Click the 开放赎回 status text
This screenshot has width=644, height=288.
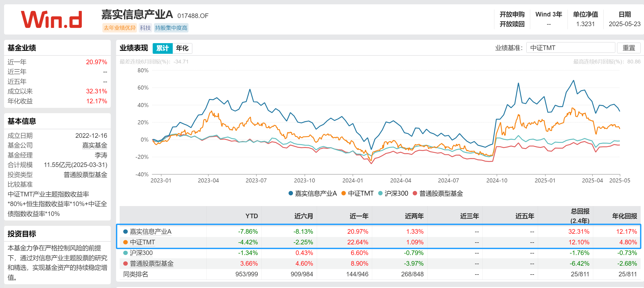click(x=512, y=24)
